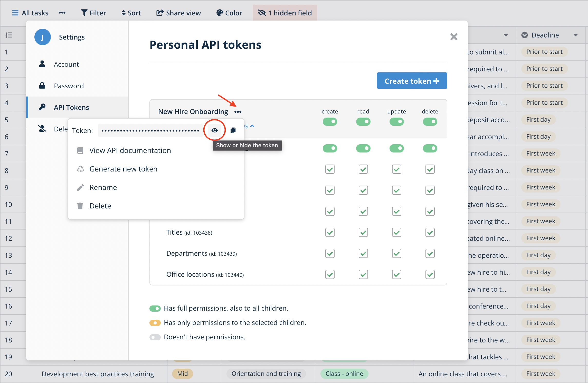Copy the token with the clipboard icon
This screenshot has width=588, height=383.
coord(233,130)
